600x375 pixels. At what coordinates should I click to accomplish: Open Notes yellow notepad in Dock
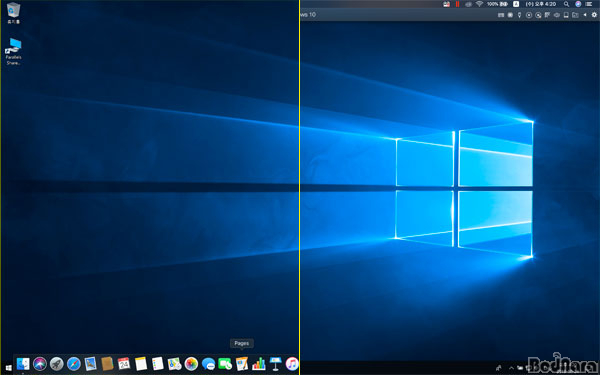tap(141, 364)
